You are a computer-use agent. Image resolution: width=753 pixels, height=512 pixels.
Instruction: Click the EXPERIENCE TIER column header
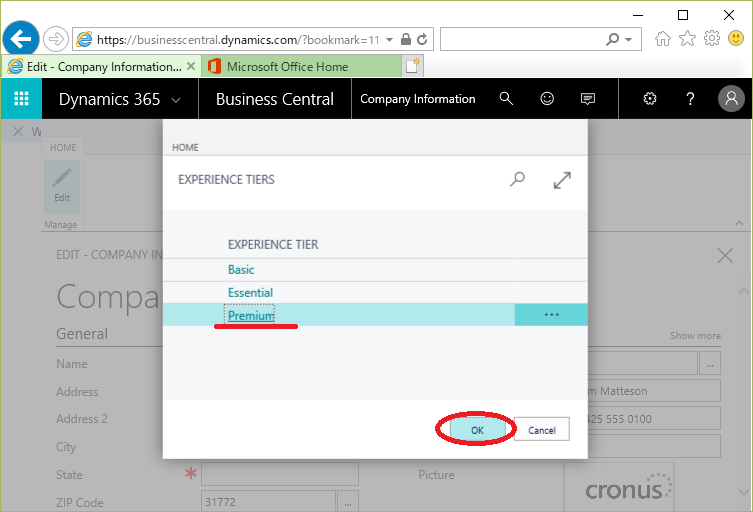[273, 244]
